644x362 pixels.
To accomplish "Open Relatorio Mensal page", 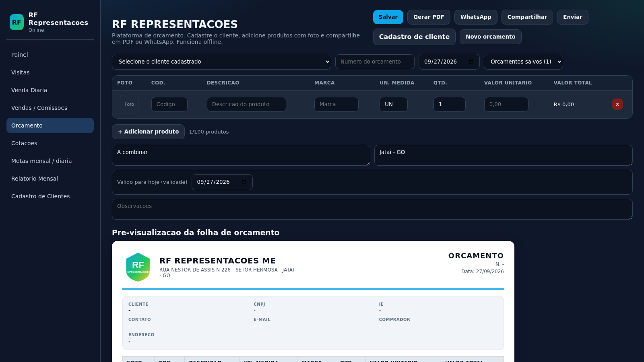I will click(x=50, y=179).
